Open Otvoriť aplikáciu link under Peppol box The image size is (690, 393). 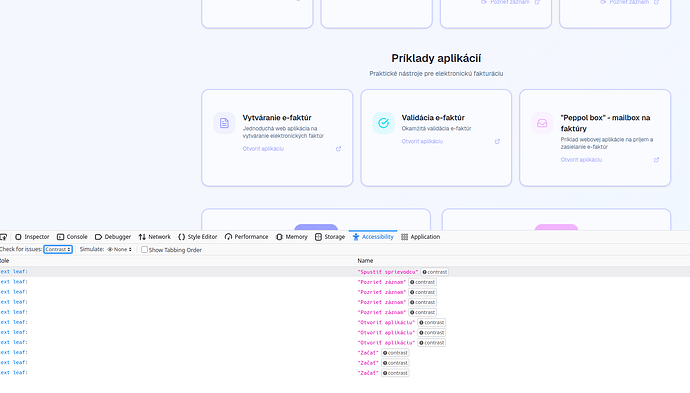point(581,160)
